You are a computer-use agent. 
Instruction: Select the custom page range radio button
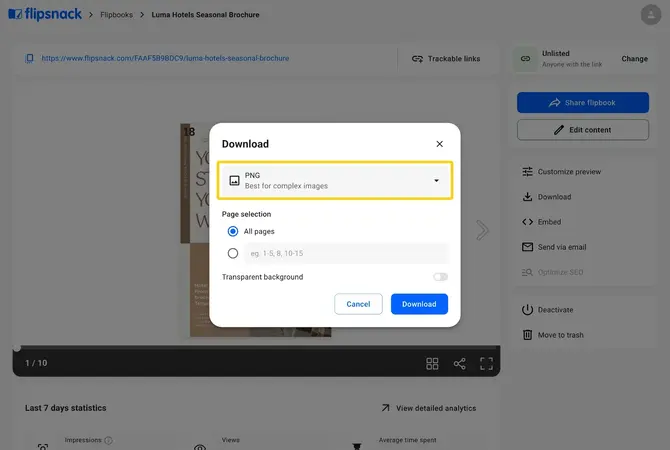pyautogui.click(x=233, y=253)
